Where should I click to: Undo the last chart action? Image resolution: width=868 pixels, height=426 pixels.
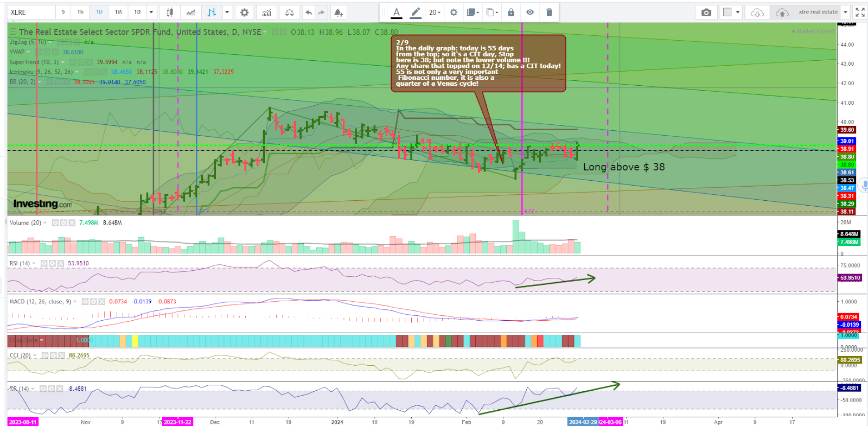point(309,12)
